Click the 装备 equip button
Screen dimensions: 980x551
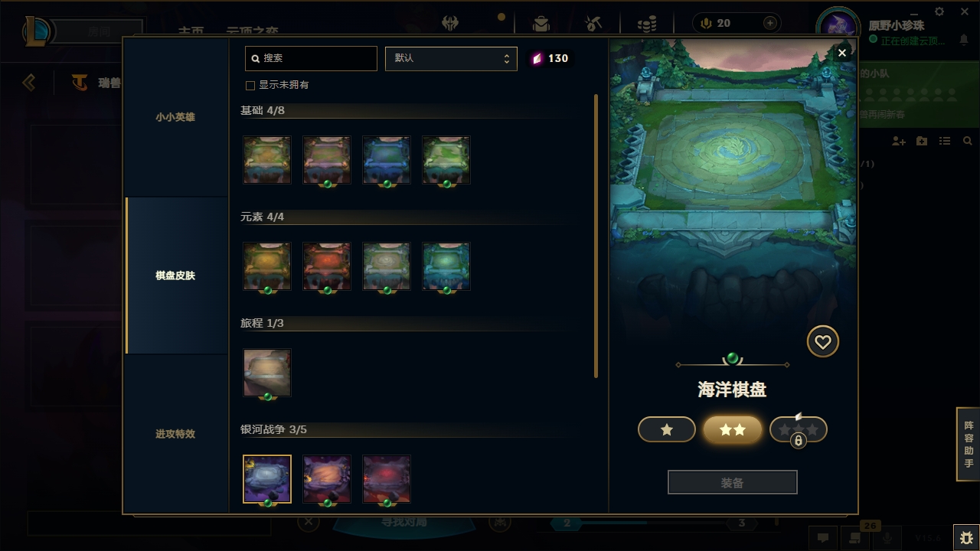click(x=733, y=483)
